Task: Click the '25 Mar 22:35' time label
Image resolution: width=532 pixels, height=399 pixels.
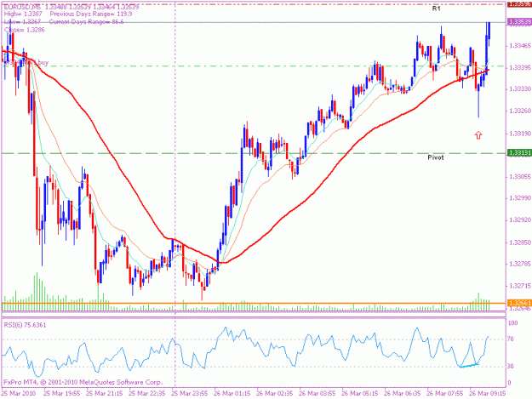Action: click(x=147, y=394)
